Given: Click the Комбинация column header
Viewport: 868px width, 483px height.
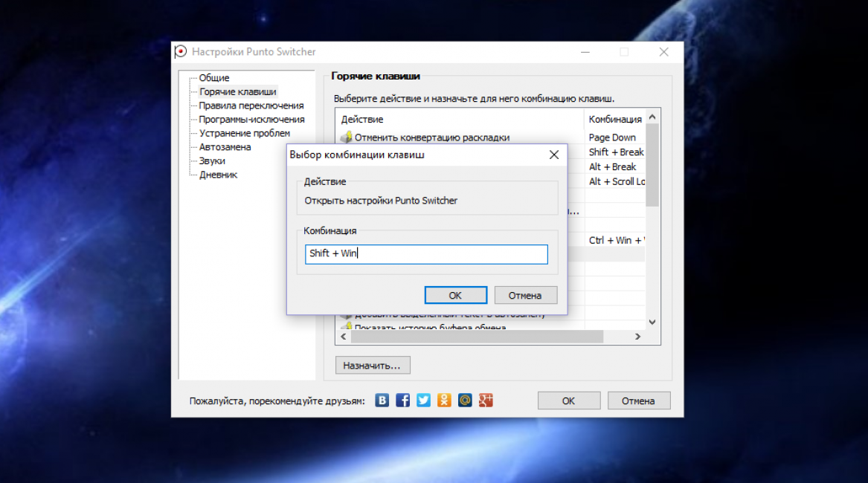Looking at the screenshot, I should tap(614, 120).
